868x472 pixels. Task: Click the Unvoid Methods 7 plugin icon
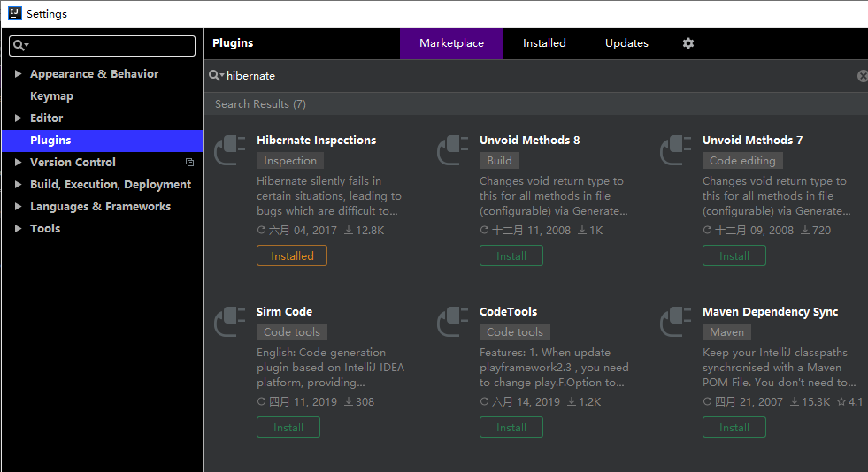tap(676, 150)
